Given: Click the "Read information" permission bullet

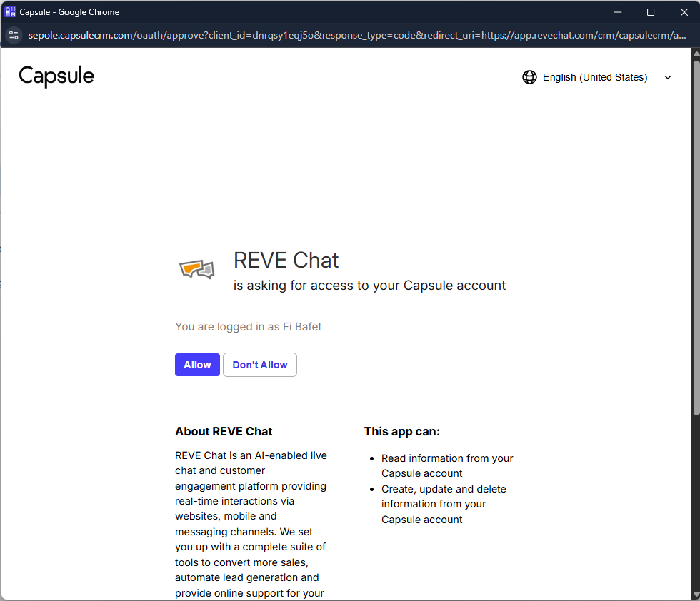Looking at the screenshot, I should pyautogui.click(x=446, y=465).
